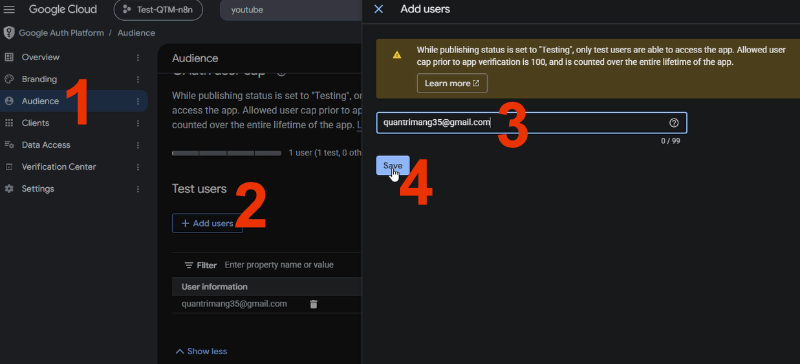Open three-dot options beside Audience
The image size is (800, 364).
[138, 101]
